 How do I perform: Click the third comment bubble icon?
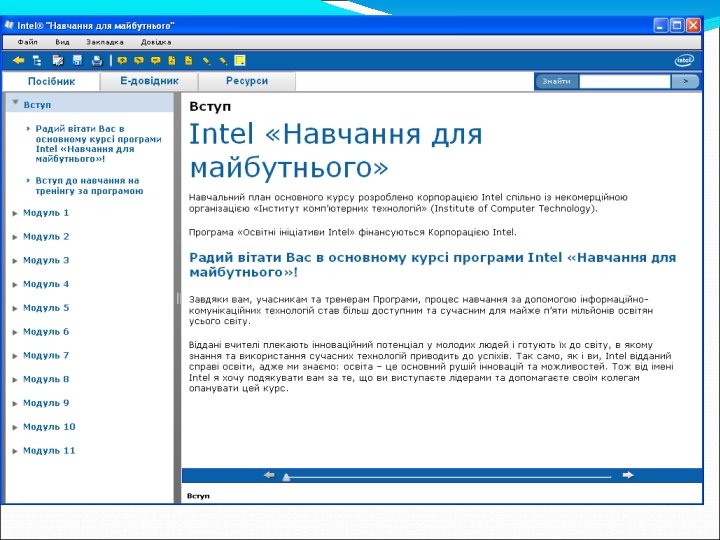click(156, 61)
